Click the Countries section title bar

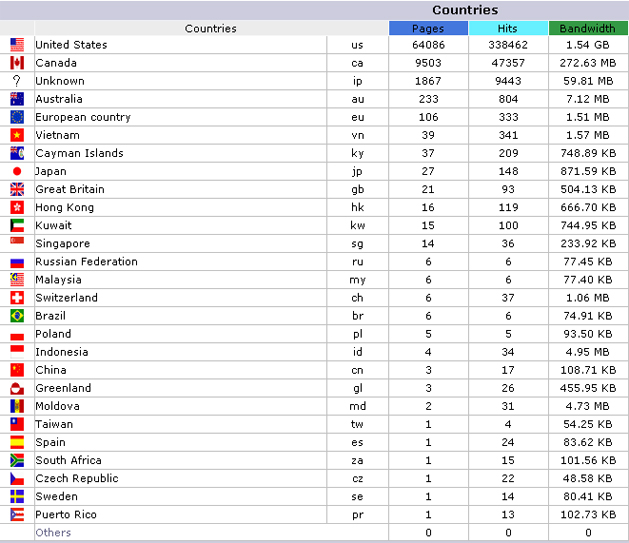(507, 10)
